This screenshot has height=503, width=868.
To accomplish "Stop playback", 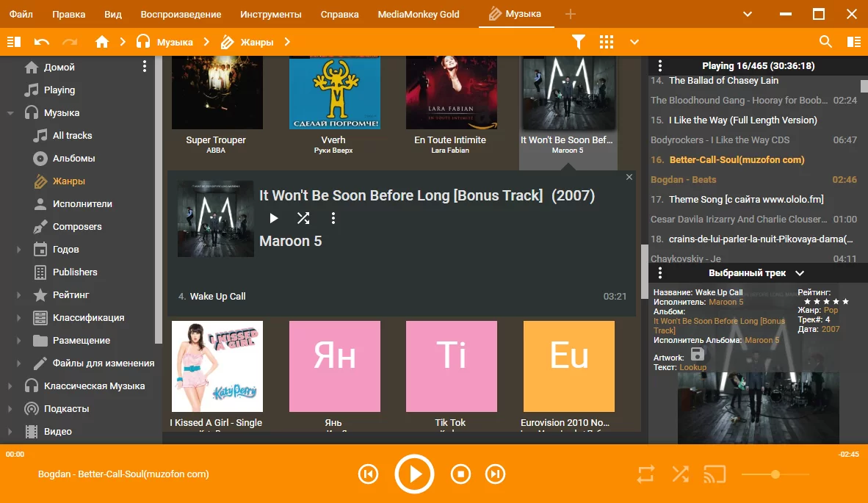I will (x=460, y=474).
